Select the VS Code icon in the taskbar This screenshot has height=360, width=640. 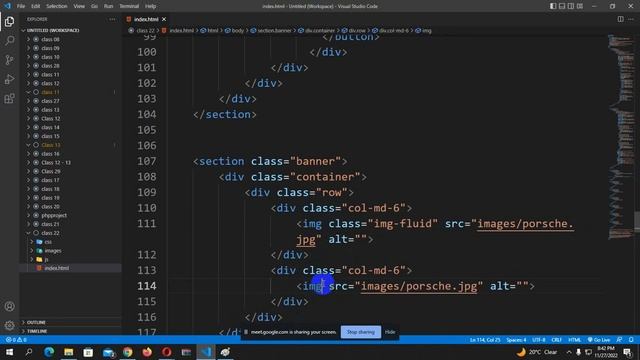[x=206, y=352]
